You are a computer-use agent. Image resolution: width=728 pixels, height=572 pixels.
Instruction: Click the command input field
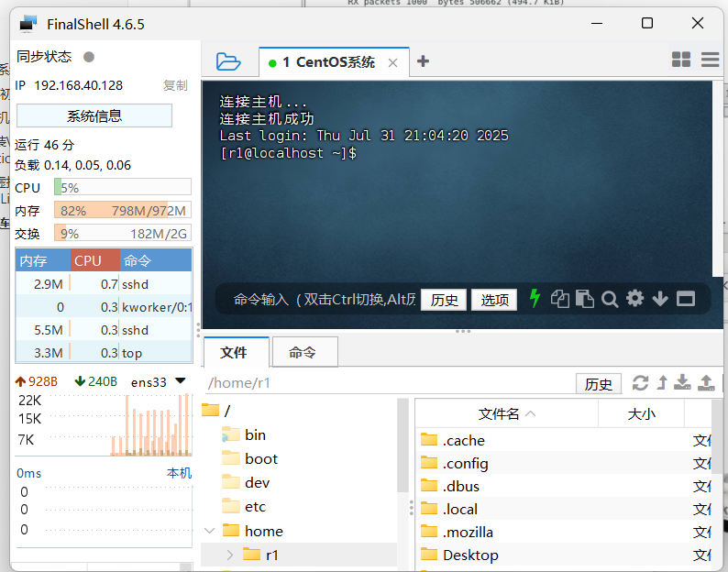coord(324,300)
